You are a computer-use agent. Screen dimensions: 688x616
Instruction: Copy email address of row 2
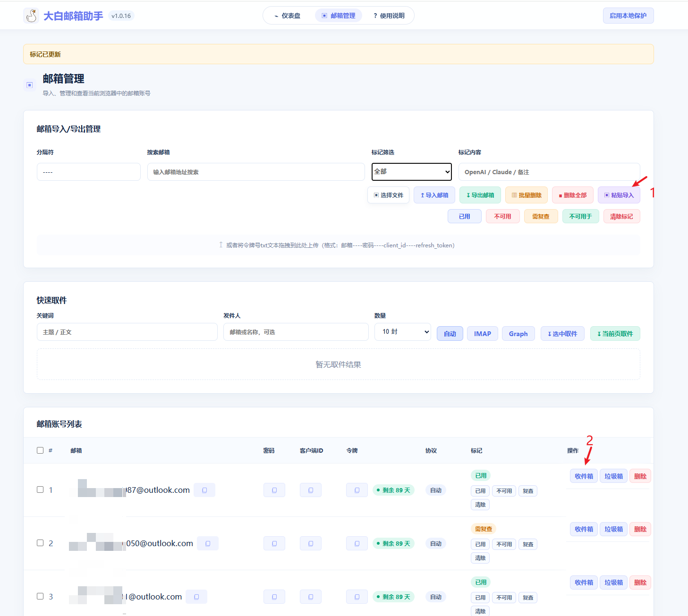[x=208, y=543]
